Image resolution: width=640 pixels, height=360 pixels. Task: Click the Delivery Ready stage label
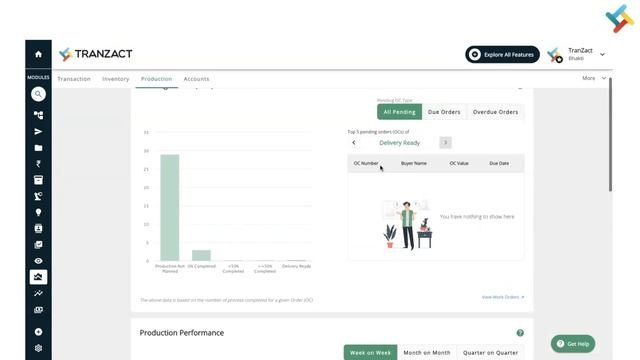click(400, 142)
